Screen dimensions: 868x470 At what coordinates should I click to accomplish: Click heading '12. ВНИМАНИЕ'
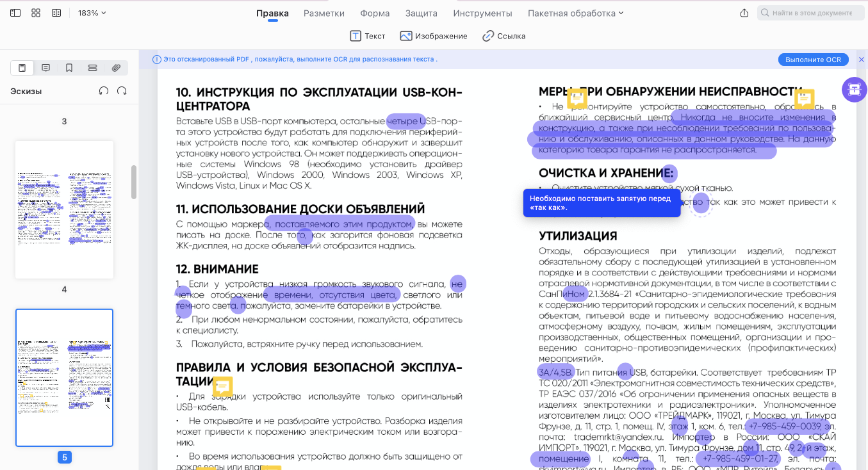217,269
